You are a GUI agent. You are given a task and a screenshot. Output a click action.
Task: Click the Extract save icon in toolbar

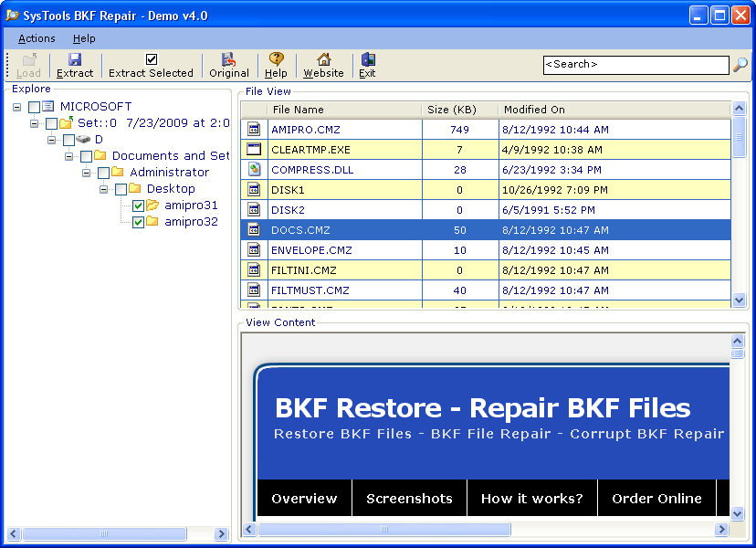pos(75,59)
